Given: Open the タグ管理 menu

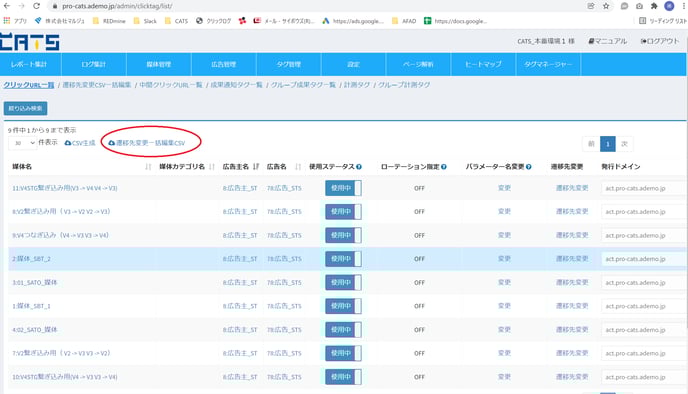Looking at the screenshot, I should click(289, 64).
